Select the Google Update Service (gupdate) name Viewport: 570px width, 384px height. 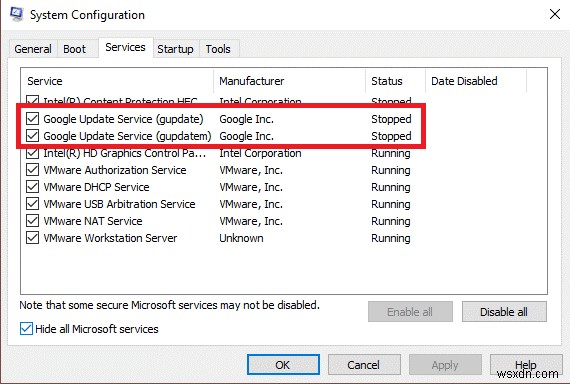click(x=123, y=119)
